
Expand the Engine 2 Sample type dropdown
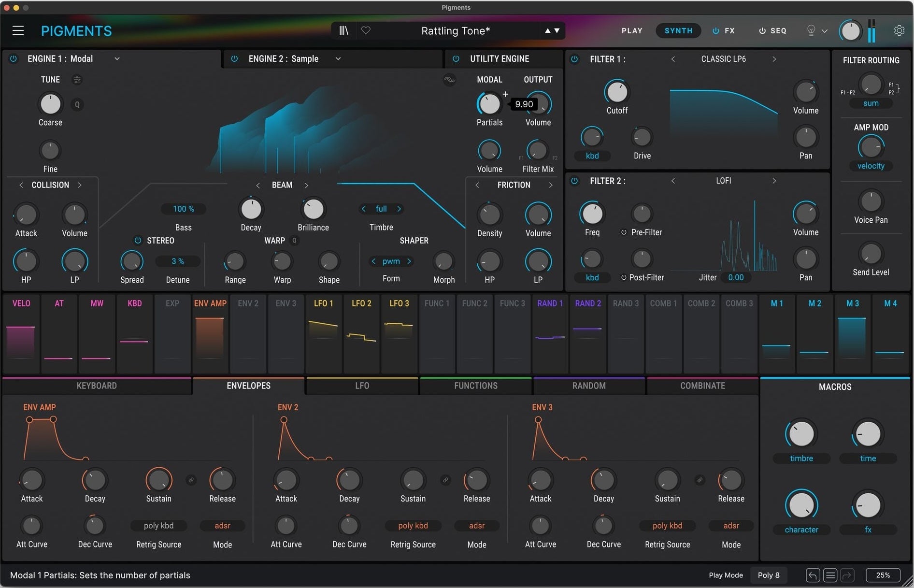pyautogui.click(x=338, y=58)
